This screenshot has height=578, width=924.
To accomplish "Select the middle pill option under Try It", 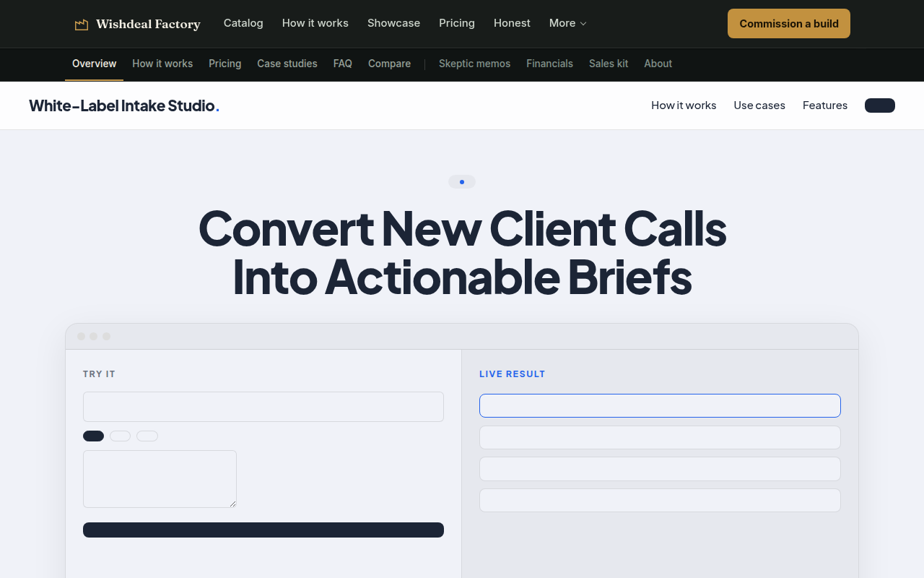I will (120, 436).
